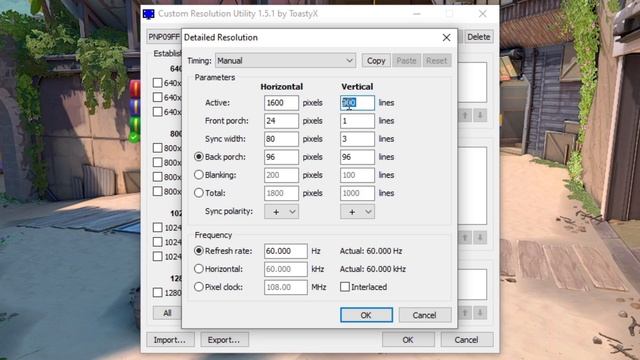Confirm Detailed Resolution dialog with OK
The height and width of the screenshot is (360, 640).
[x=367, y=315]
